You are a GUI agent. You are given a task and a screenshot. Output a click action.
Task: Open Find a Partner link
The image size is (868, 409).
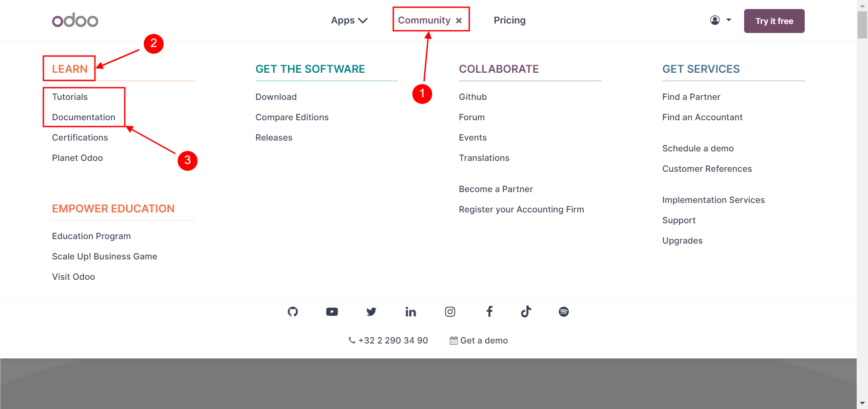tap(691, 97)
